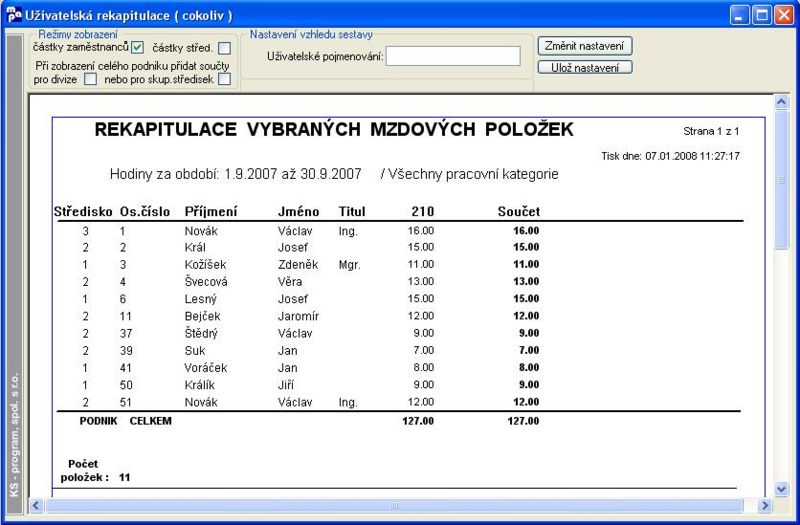800x525 pixels.
Task: Click the 16.00 value in column 210
Action: (x=421, y=231)
